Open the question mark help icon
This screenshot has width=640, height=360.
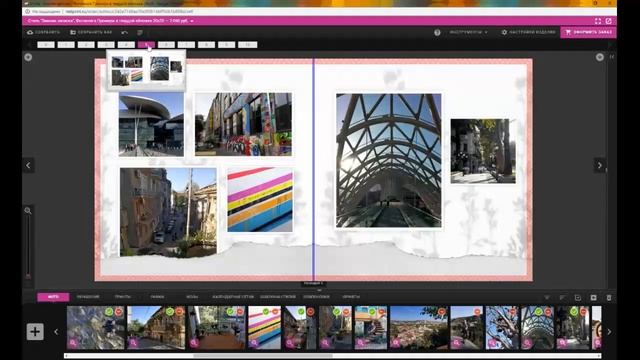click(x=437, y=32)
